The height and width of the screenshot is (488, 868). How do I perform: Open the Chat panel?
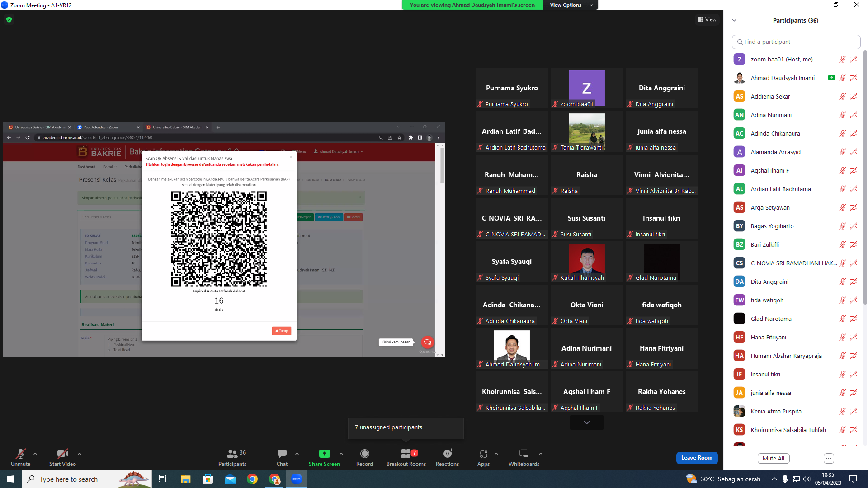tap(282, 457)
